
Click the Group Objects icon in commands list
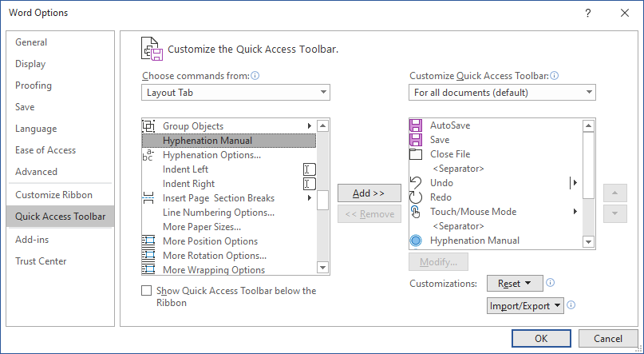[148, 125]
